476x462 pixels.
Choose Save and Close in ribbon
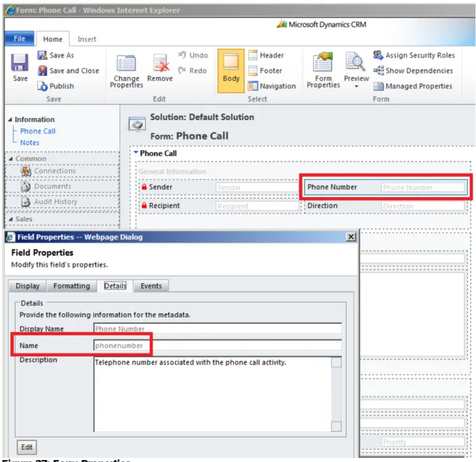tap(68, 70)
